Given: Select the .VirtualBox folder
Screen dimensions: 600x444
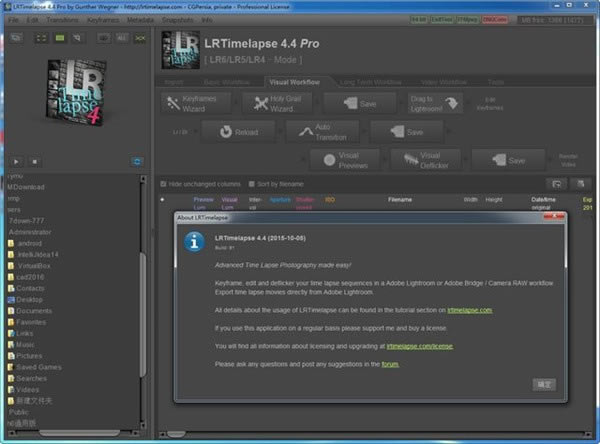Looking at the screenshot, I should [x=29, y=266].
